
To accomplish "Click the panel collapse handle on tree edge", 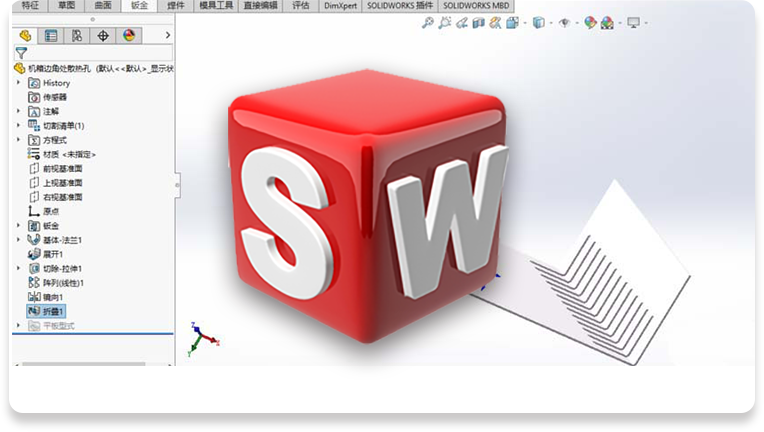I will 177,185.
